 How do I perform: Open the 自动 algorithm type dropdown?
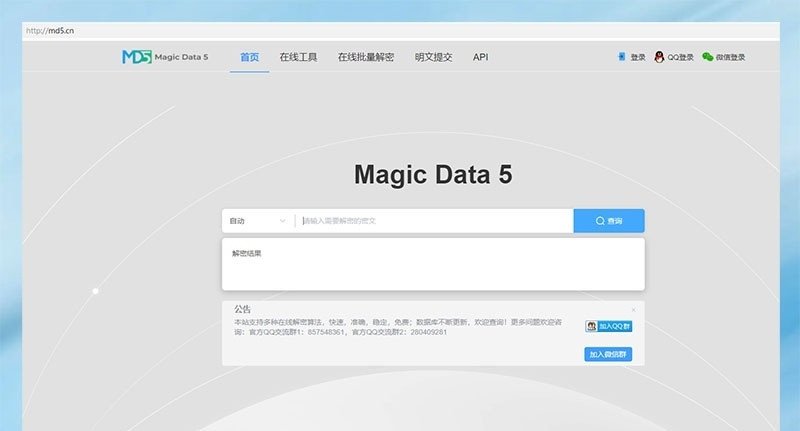(258, 221)
